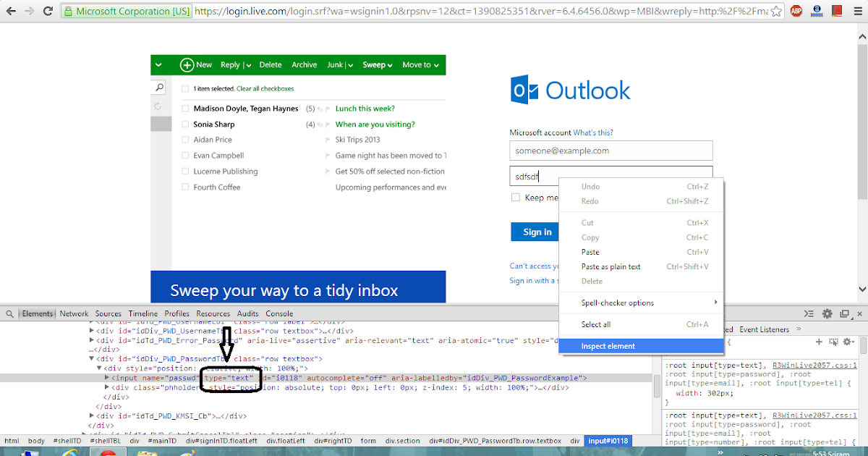Expand the idTd_PWD_Error_Password div node
This screenshot has height=456, width=868.
point(92,340)
